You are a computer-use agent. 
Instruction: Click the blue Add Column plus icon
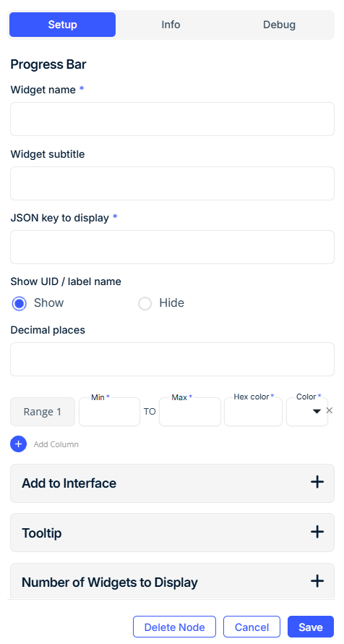coord(19,444)
